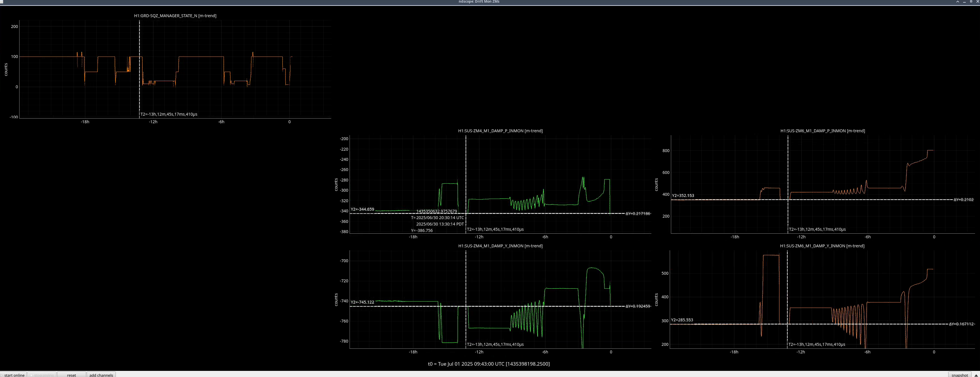Viewport: 980px width, 377px height.
Task: Click the 800 tick on ZM6 P y-axis
Action: pos(666,151)
